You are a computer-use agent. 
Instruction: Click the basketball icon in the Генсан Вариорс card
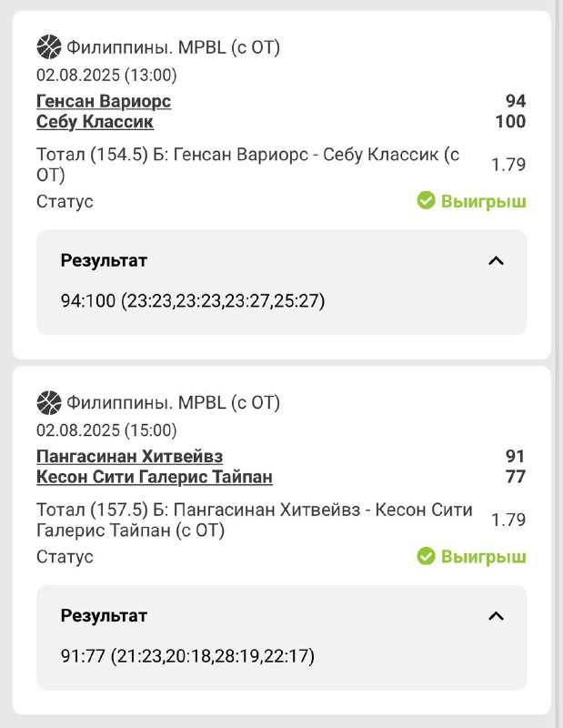point(48,46)
